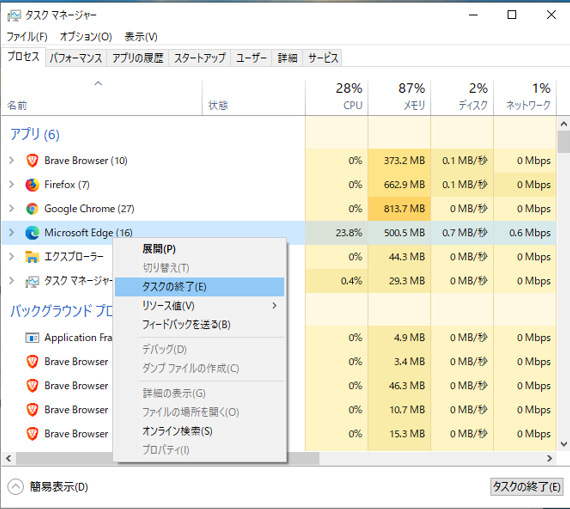
Task: Click the horizontal scrollbar left arrow
Action: pos(9,458)
